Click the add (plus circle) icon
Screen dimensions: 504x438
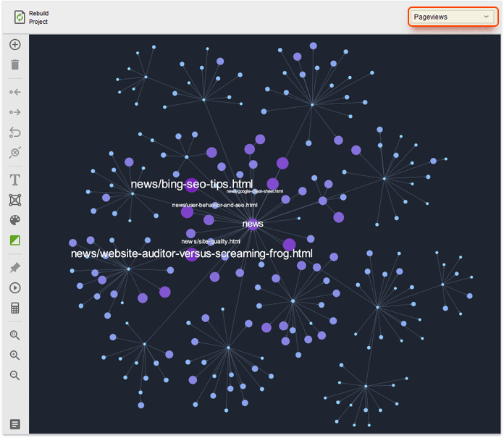click(14, 45)
